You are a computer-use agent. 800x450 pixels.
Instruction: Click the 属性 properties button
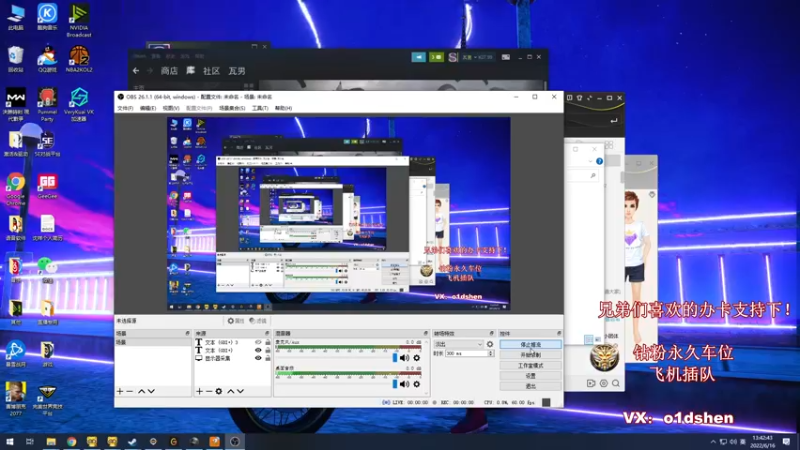coord(236,321)
